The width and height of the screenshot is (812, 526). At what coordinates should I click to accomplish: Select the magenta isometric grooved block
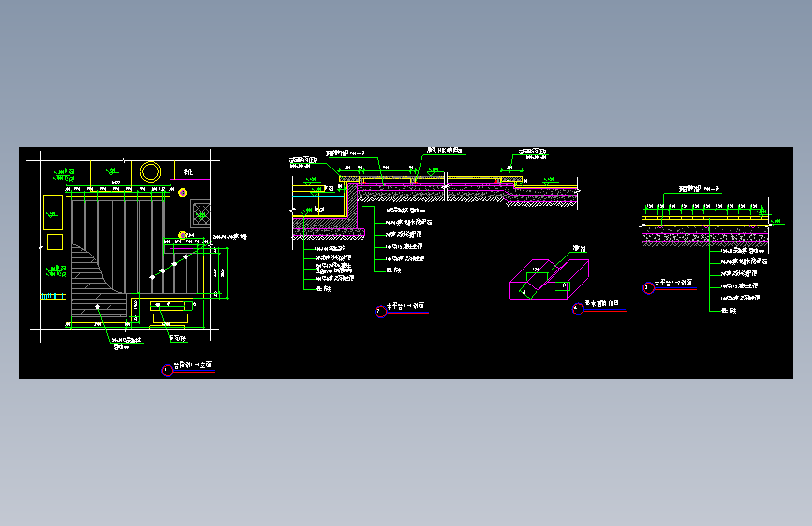(x=549, y=280)
